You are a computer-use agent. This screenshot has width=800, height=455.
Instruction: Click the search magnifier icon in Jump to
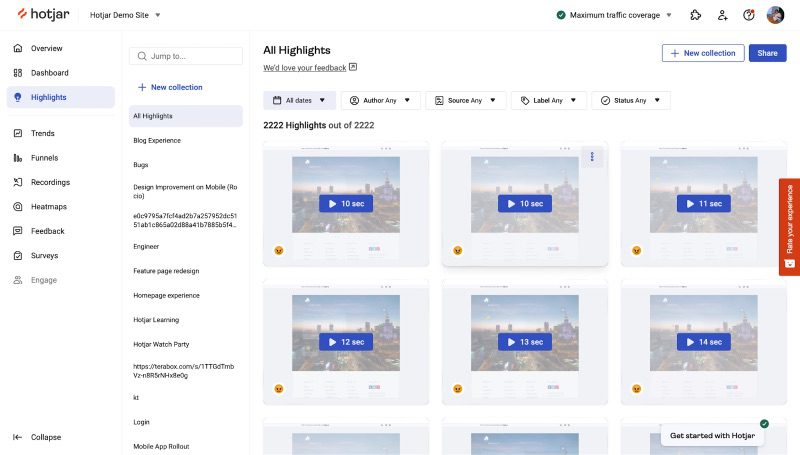click(142, 56)
